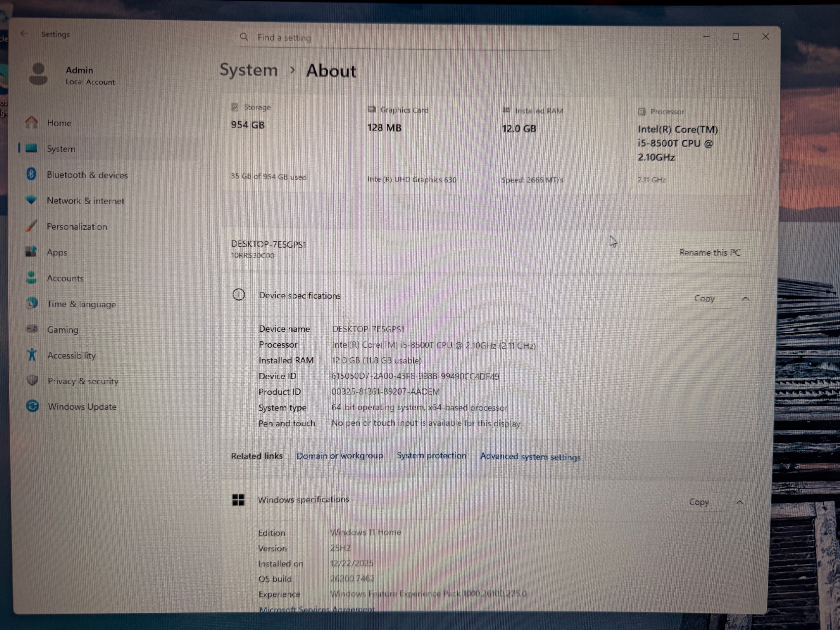
Task: Click the Privacy & security shield icon
Action: (32, 380)
